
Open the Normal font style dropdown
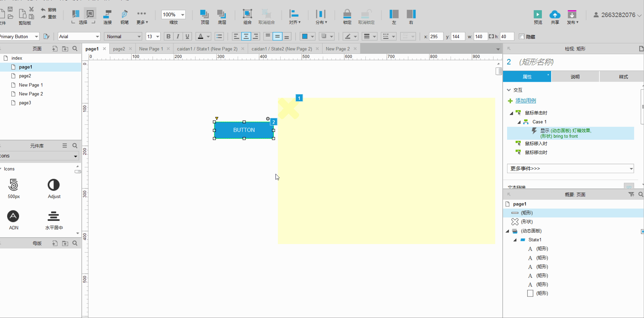[123, 36]
